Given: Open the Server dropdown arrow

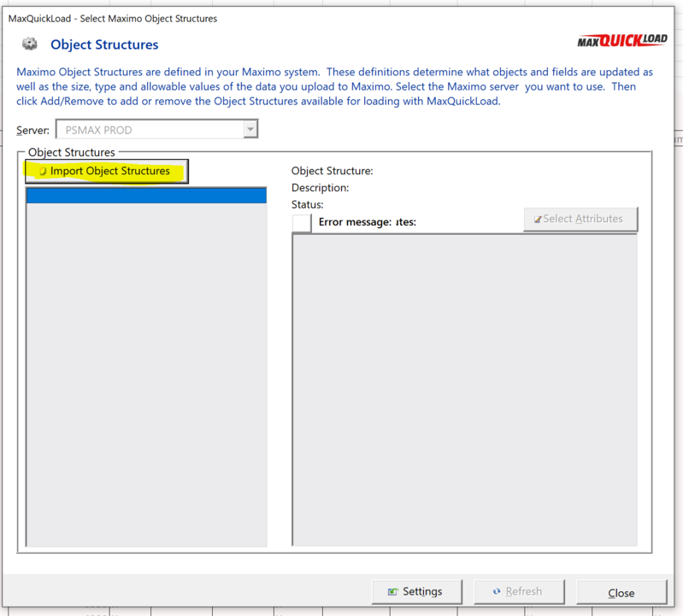Looking at the screenshot, I should click(x=250, y=129).
